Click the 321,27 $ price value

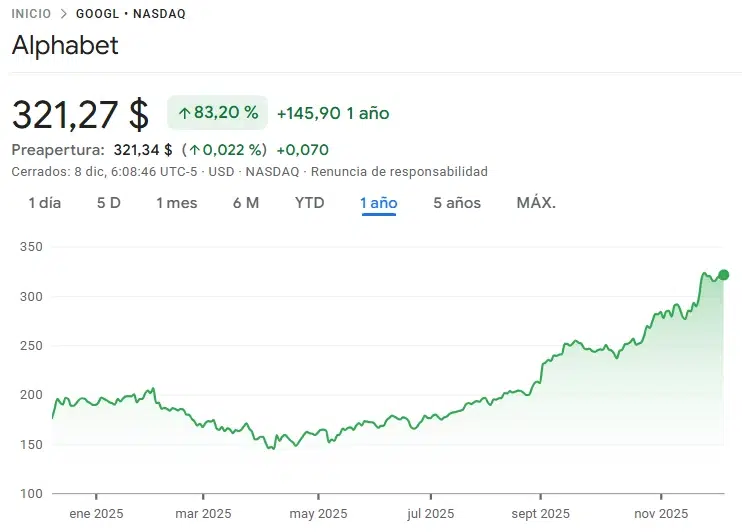pos(80,113)
